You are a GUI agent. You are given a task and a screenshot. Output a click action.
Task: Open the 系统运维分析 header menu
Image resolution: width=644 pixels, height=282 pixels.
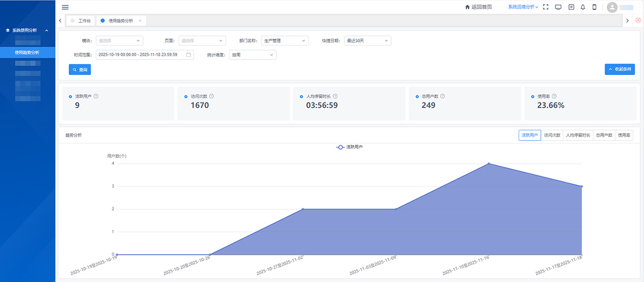(x=523, y=7)
